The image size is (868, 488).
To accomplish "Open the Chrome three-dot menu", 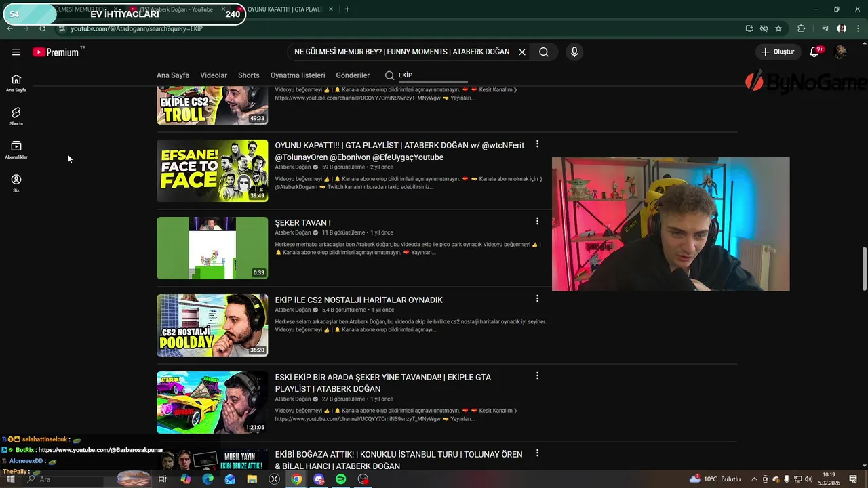I will click(857, 28).
